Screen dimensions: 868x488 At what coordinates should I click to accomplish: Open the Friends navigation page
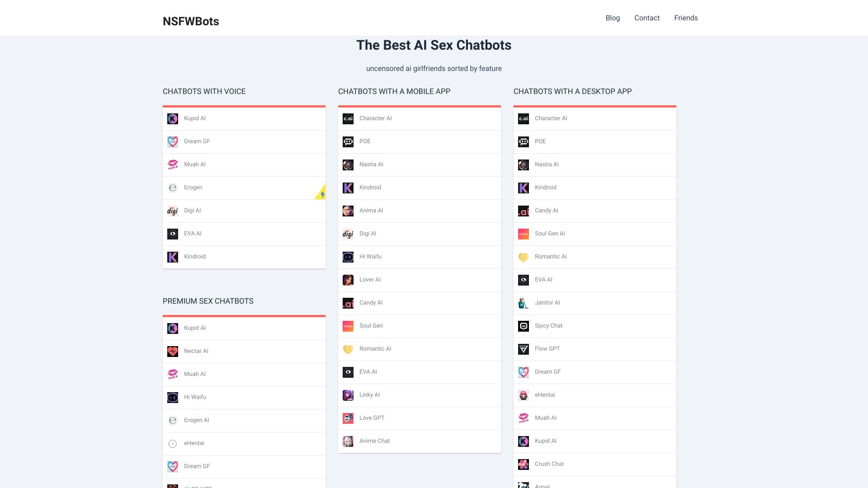coord(685,18)
